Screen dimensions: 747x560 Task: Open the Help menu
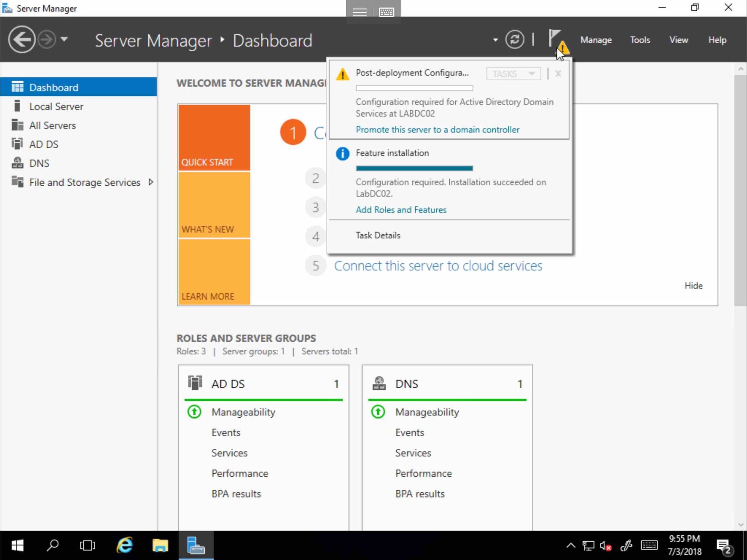(x=717, y=40)
